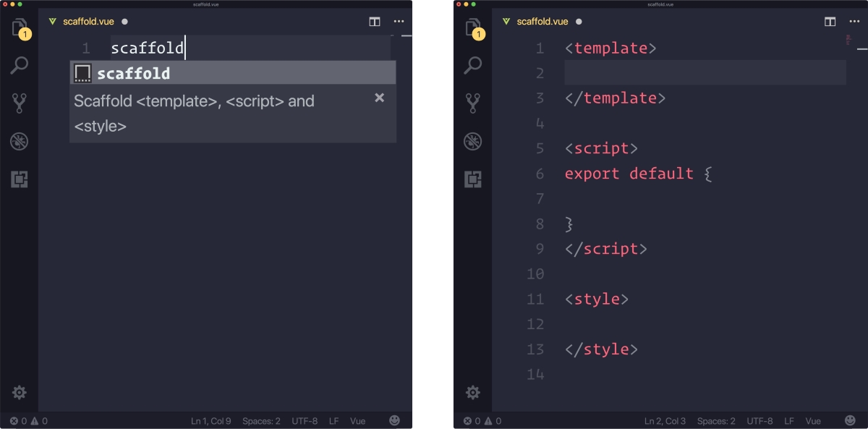868x429 pixels.
Task: Change UTF-8 encoding in the right window
Action: coord(759,420)
